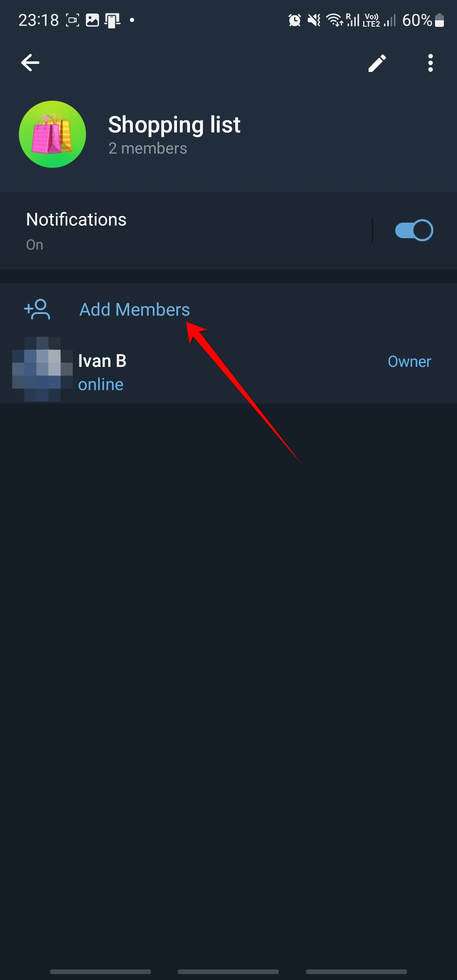Tap the Shopping list group avatar

pyautogui.click(x=52, y=134)
